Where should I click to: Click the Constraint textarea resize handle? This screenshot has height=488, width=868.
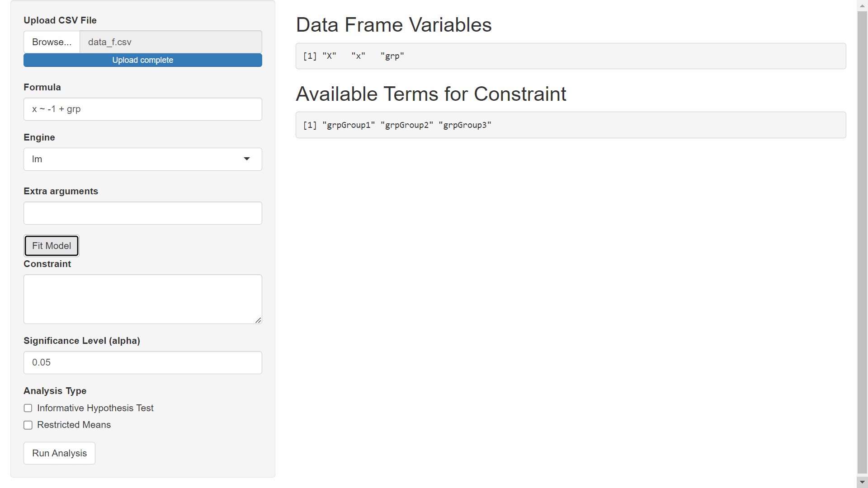tap(258, 320)
